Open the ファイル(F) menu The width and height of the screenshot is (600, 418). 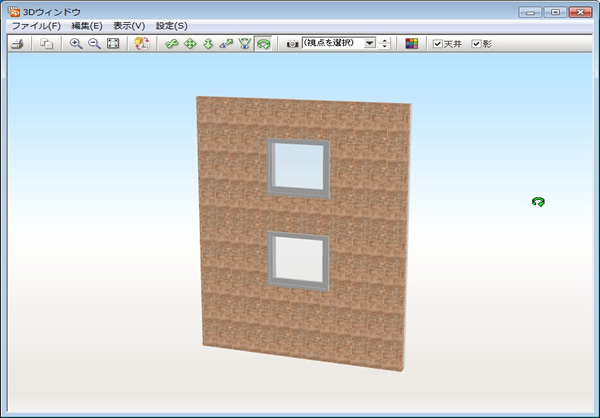pos(35,25)
